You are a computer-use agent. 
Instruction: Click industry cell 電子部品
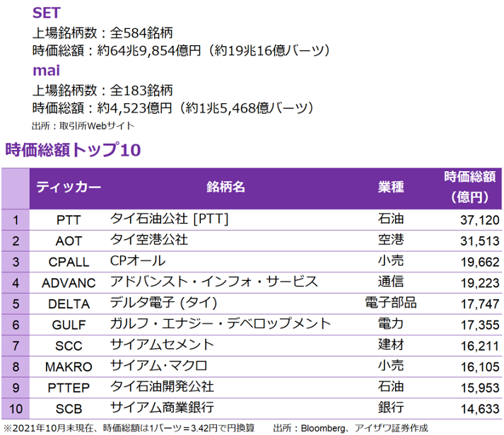[391, 303]
